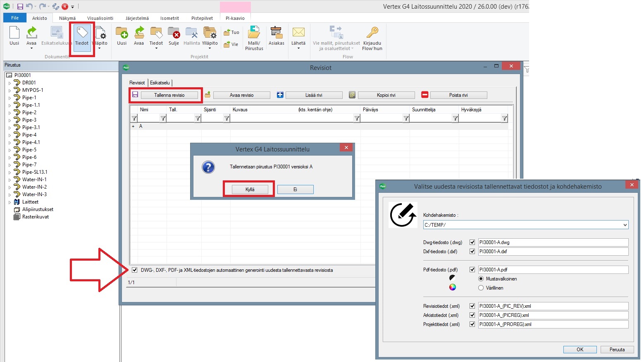This screenshot has height=362, width=644.
Task: Open the Visualisointi ribbon tab
Action: [x=100, y=18]
